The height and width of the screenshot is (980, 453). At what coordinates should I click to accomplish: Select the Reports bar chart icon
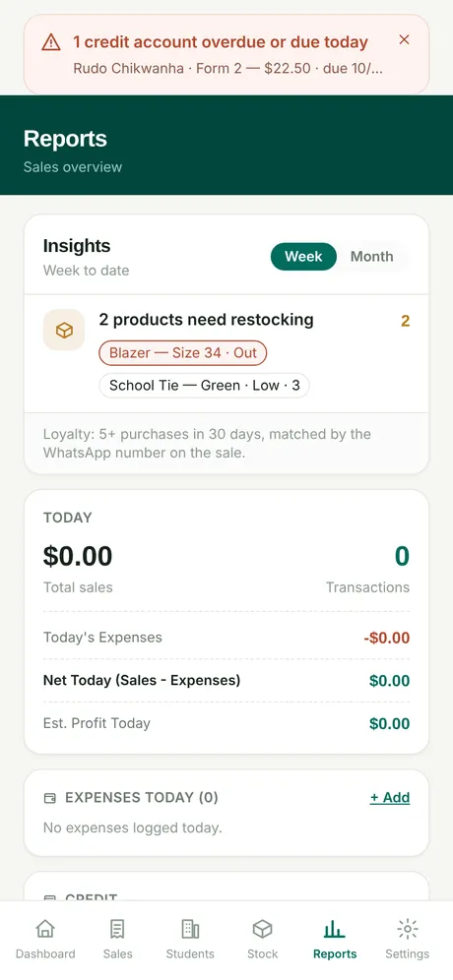coord(335,929)
